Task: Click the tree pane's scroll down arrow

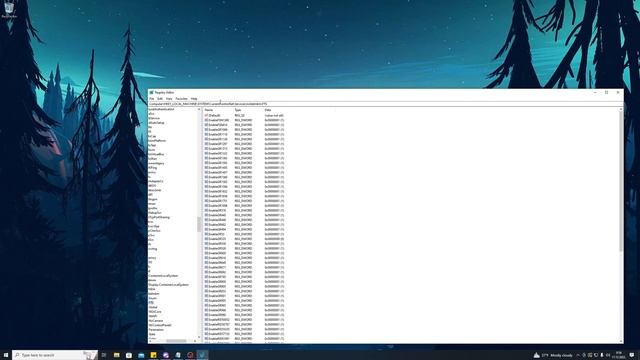Action: pyautogui.click(x=199, y=338)
